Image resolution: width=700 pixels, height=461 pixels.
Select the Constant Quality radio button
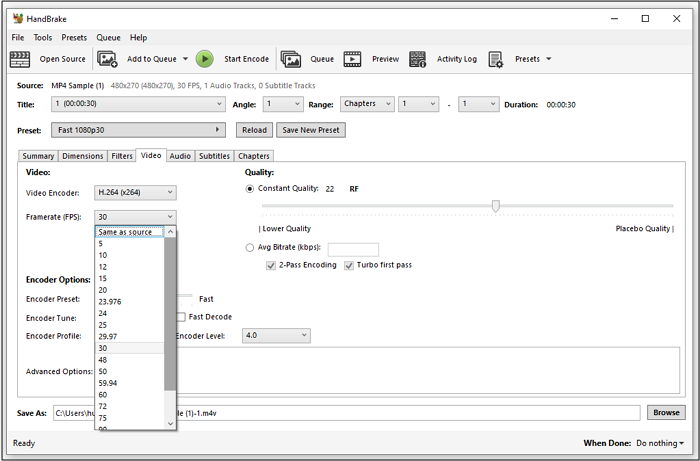(x=250, y=188)
